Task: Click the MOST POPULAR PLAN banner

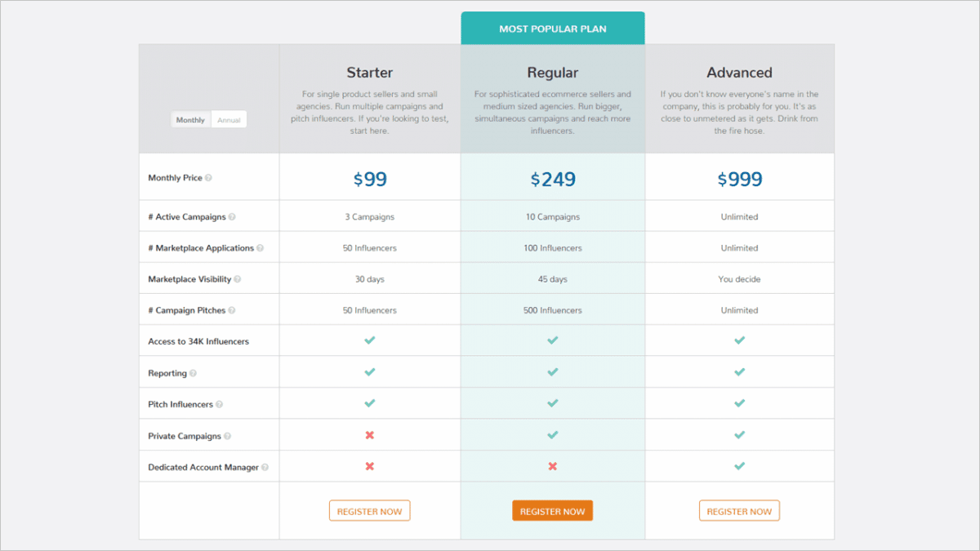Action: point(552,27)
